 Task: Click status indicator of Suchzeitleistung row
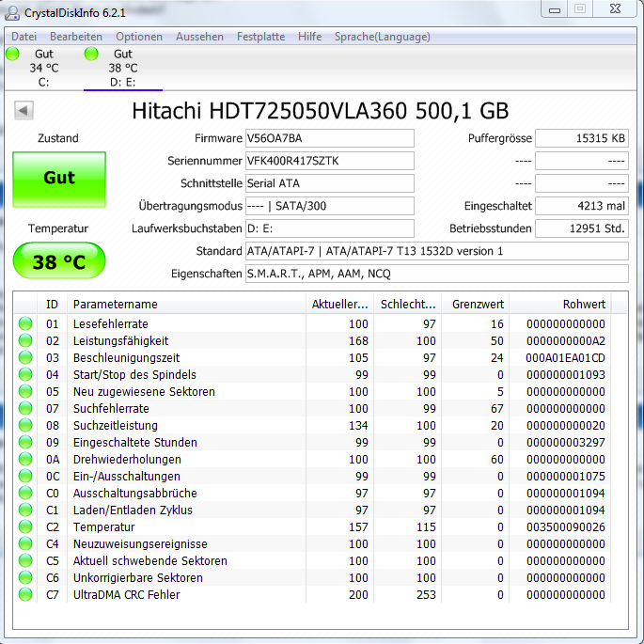tap(25, 425)
